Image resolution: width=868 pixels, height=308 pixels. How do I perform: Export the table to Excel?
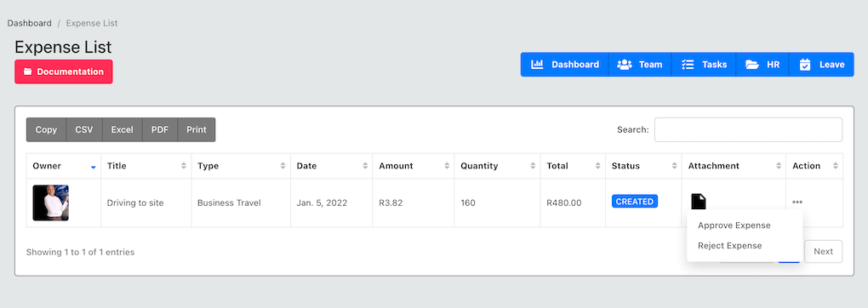click(x=123, y=129)
